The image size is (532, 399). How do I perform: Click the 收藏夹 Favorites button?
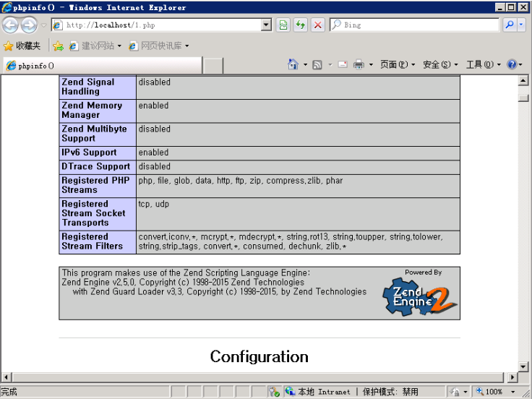[22, 46]
